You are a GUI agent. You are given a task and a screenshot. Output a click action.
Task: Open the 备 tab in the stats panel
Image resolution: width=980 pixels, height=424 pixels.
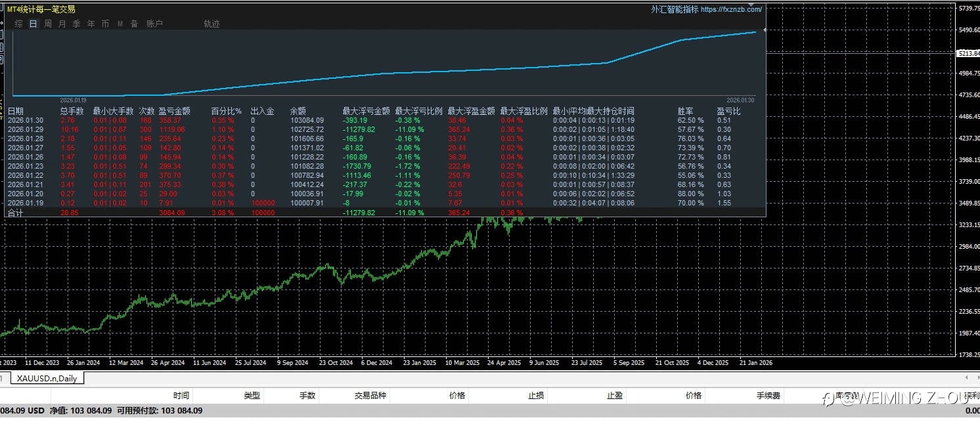click(134, 24)
